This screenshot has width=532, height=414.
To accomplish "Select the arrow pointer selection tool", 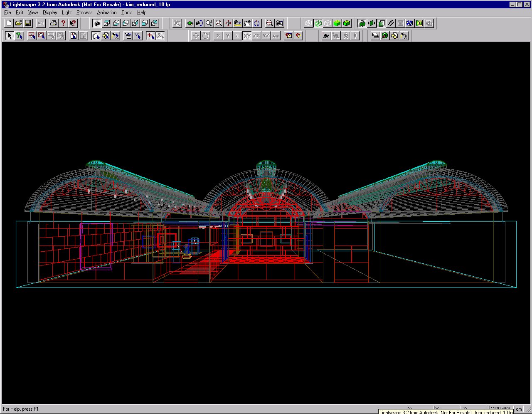I will click(9, 36).
